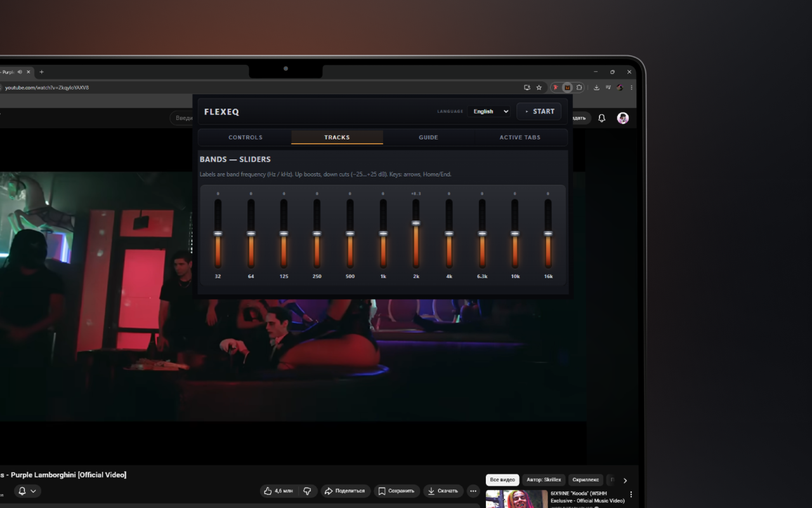Dislike the video with thumbs down
This screenshot has width=812, height=508.
[308, 491]
